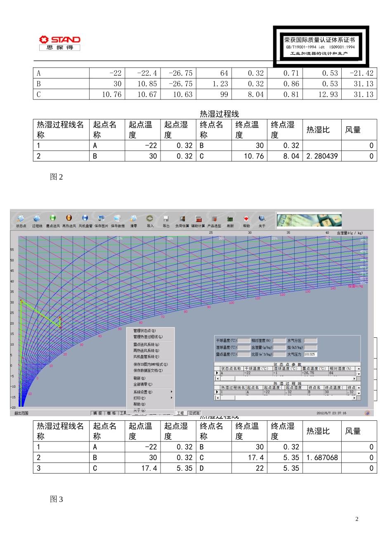The height and width of the screenshot is (555, 392).
Task: Switch to the 工程 tab
Action: 181,413
